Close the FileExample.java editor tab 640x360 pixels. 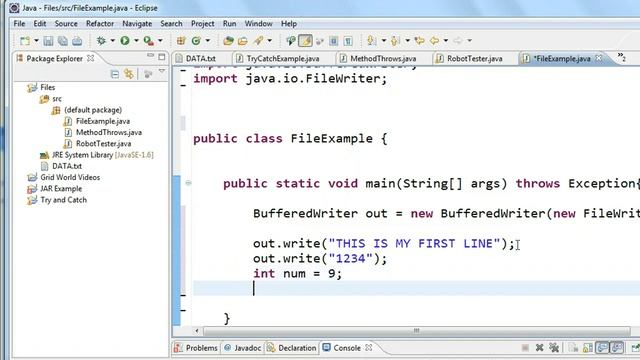coord(599,58)
